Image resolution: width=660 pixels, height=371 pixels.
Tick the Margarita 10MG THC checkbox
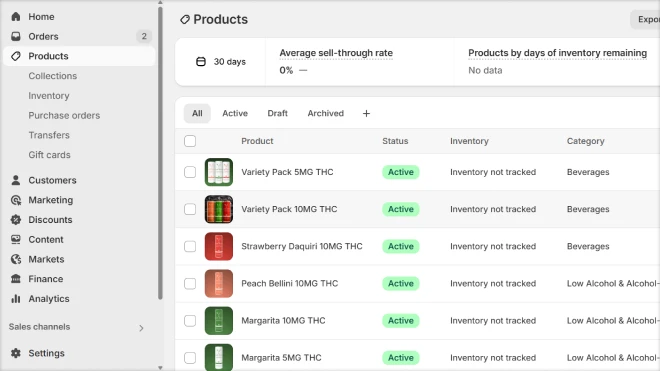(190, 320)
